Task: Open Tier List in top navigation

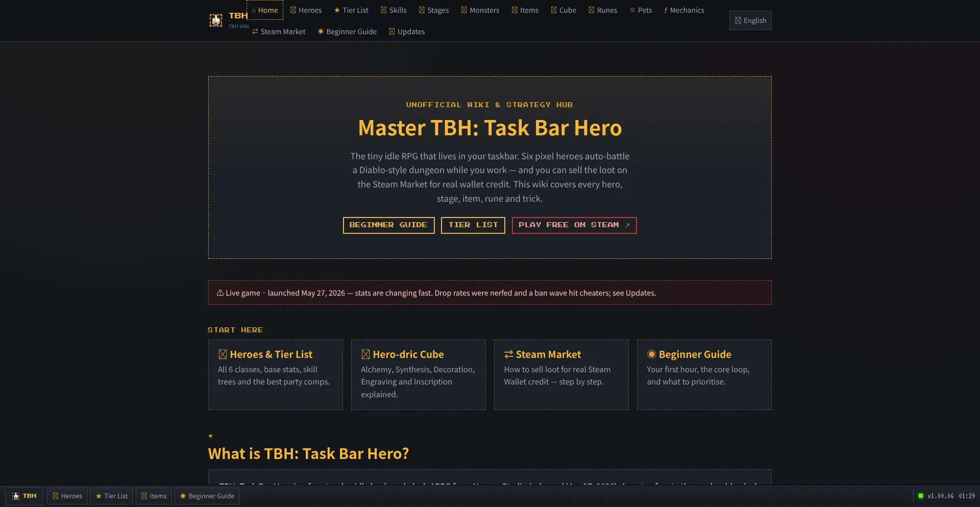Action: coord(351,10)
